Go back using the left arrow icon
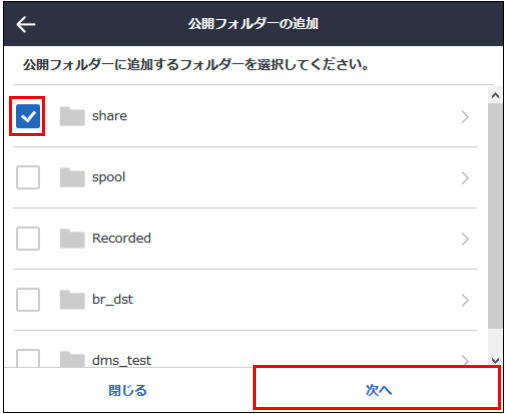The width and height of the screenshot is (506, 414). point(26,25)
